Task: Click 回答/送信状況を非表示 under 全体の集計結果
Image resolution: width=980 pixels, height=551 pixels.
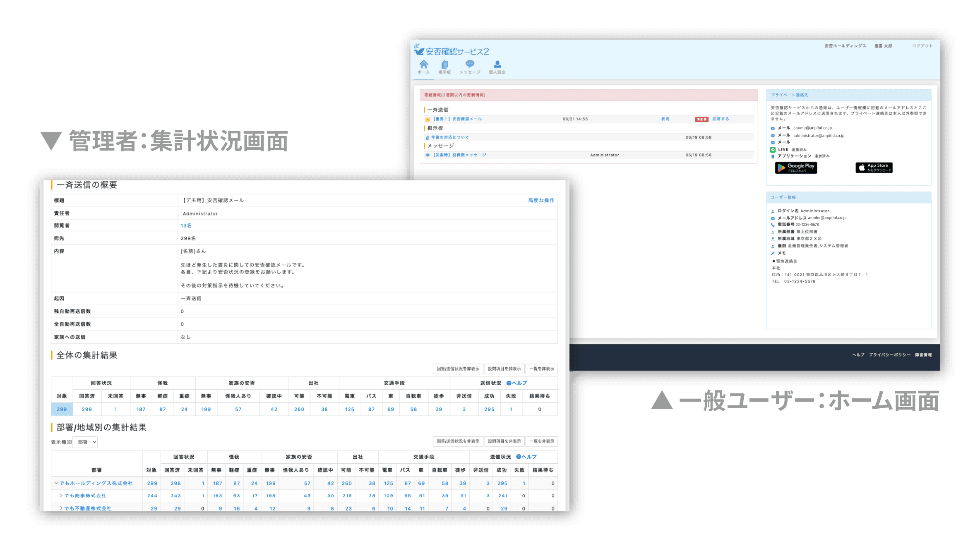Action: pyautogui.click(x=458, y=369)
